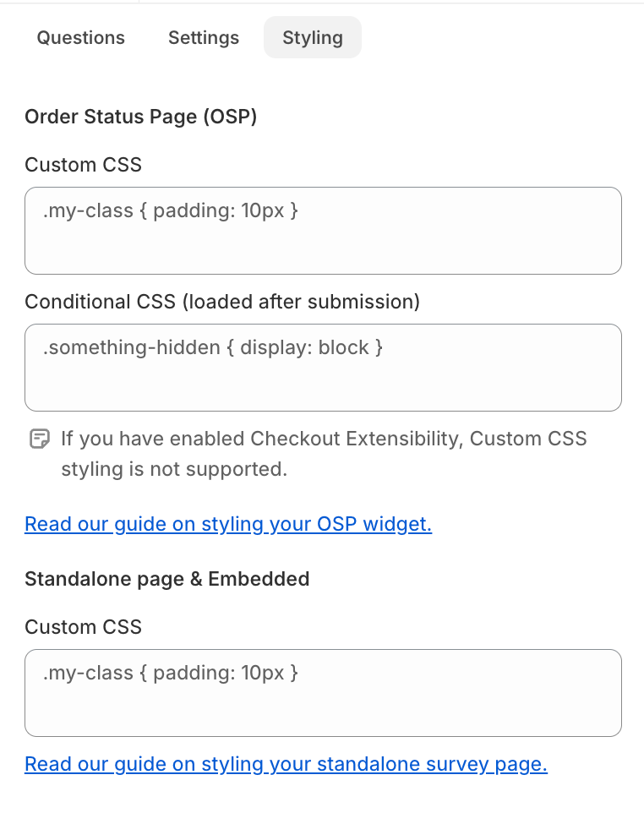This screenshot has width=644, height=813.
Task: Click the Checkout Extensibility notice text
Action: pyautogui.click(x=324, y=439)
